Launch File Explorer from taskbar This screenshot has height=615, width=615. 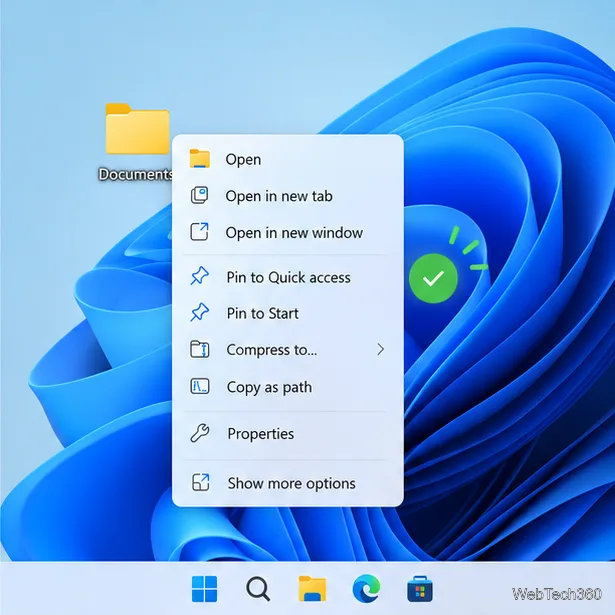(312, 588)
